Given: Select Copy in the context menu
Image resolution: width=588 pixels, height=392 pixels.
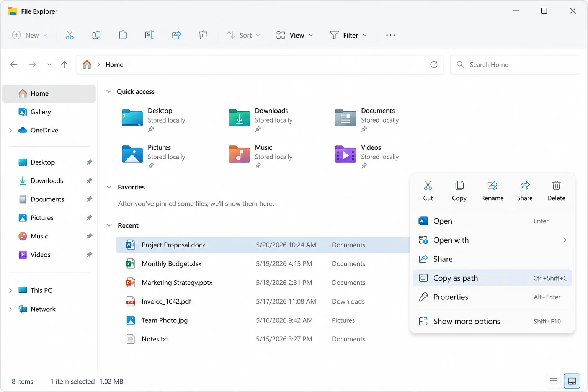Looking at the screenshot, I should (x=459, y=191).
